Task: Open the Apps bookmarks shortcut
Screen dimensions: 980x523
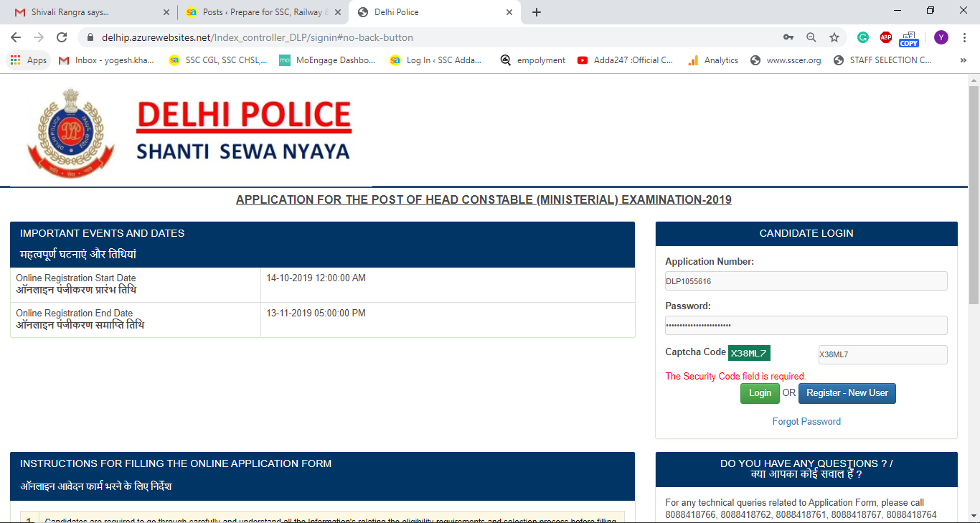Action: click(x=28, y=60)
